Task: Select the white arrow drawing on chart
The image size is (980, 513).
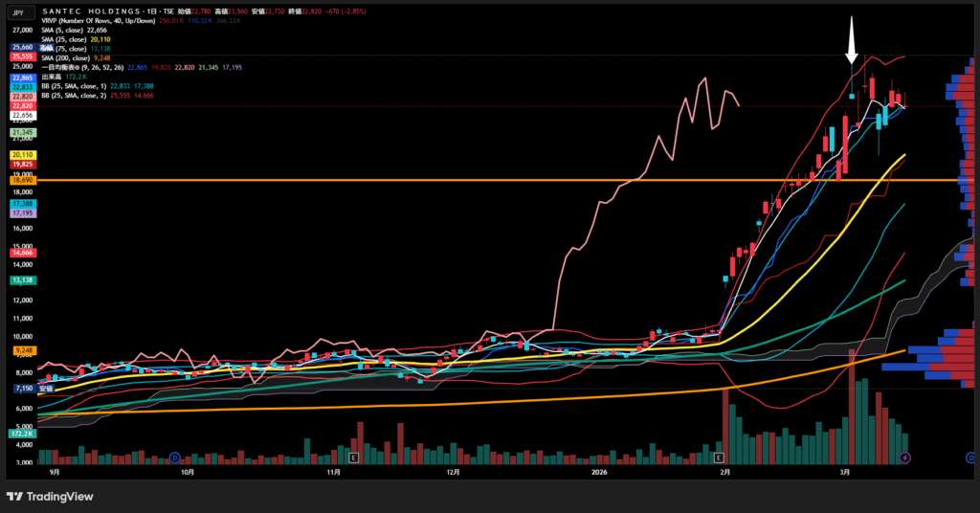Action: tap(852, 43)
